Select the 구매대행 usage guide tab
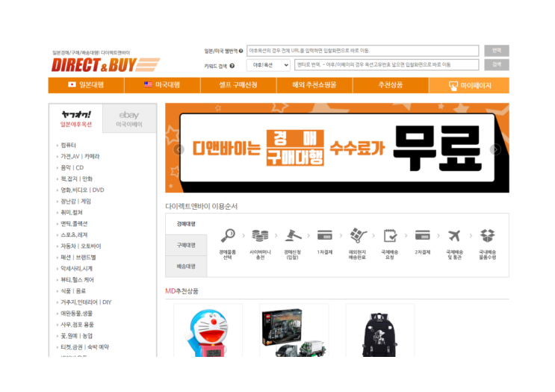Viewport: 555px width, 392px height. (x=186, y=245)
